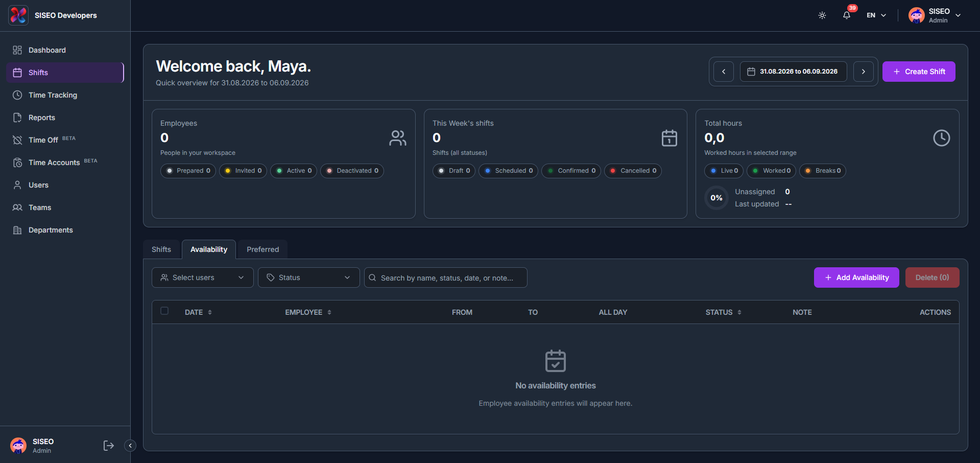
Task: Click the search by name input field
Action: [x=446, y=277]
